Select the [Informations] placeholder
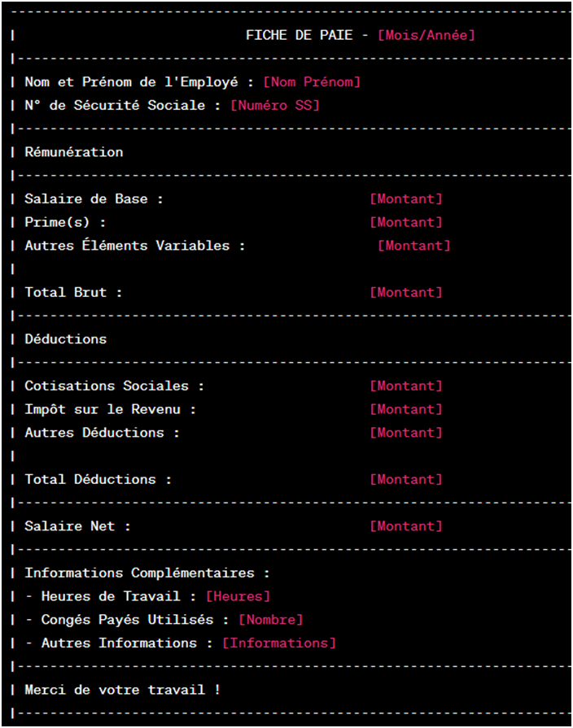The height and width of the screenshot is (728, 573). (279, 643)
